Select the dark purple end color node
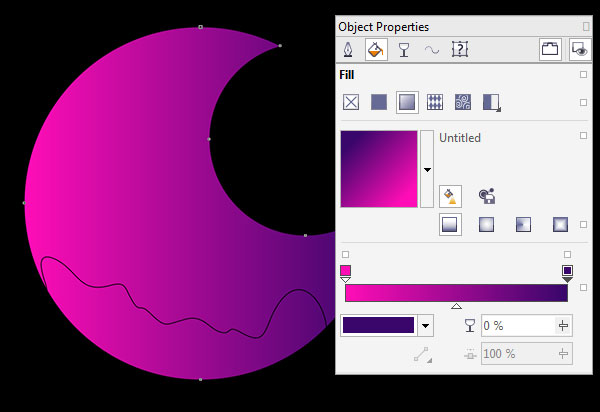 pyautogui.click(x=567, y=273)
